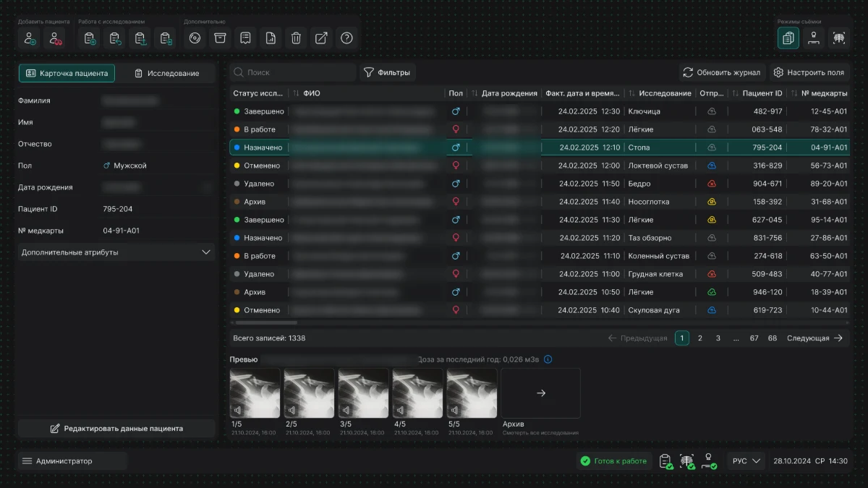Switch to Карточка пациента tab
Screen dimensions: 868x488
[67, 73]
